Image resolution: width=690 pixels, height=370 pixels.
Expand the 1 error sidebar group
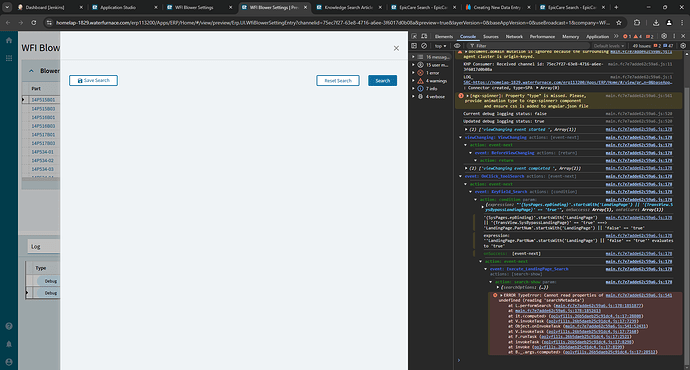coord(429,73)
